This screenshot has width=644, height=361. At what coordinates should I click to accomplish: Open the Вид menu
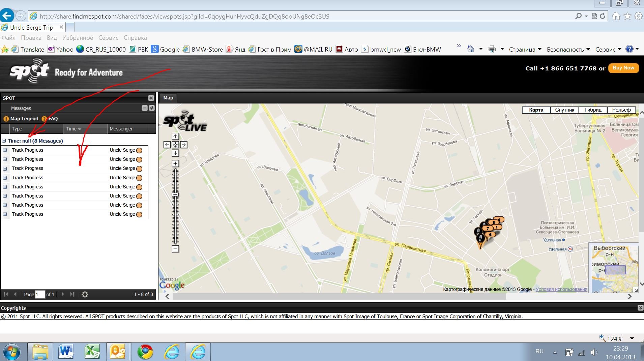click(52, 38)
